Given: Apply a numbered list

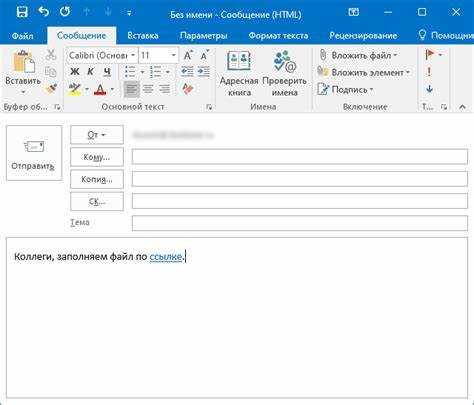Looking at the screenshot, I should pos(156,72).
